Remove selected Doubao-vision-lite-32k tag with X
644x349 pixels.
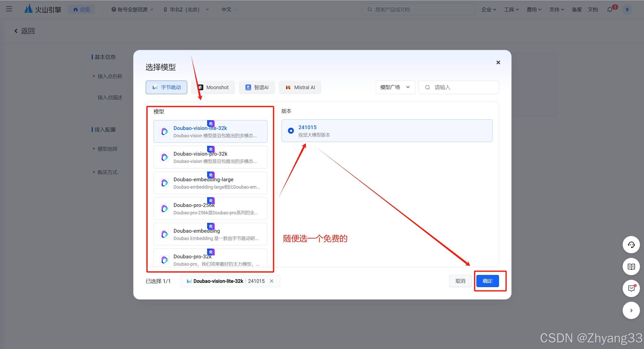click(272, 281)
